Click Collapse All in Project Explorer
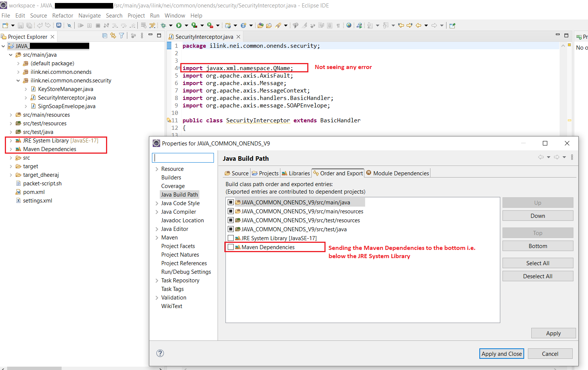 [x=105, y=36]
